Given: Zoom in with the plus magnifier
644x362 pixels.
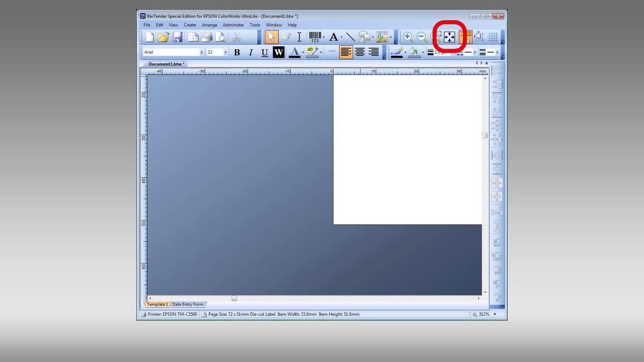Looking at the screenshot, I should (408, 37).
